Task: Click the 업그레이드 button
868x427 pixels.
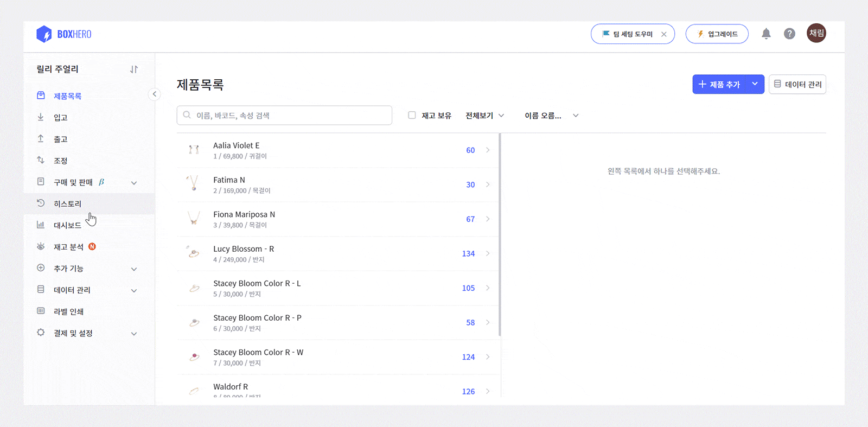Action: click(717, 34)
